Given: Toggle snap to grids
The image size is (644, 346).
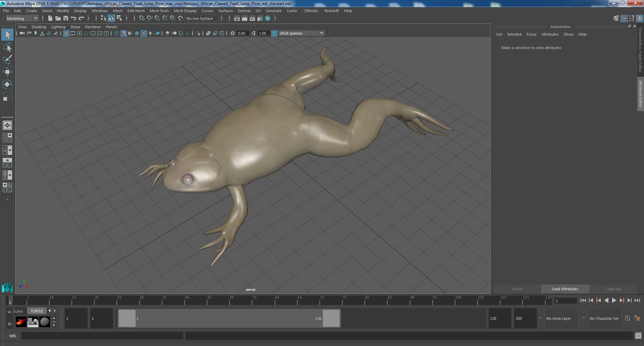Looking at the screenshot, I should coord(142,18).
